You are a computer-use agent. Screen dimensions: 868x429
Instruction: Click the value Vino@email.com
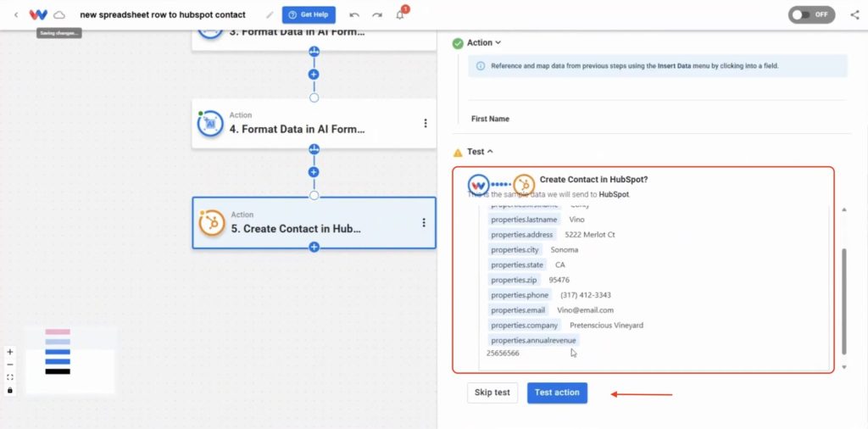(585, 310)
